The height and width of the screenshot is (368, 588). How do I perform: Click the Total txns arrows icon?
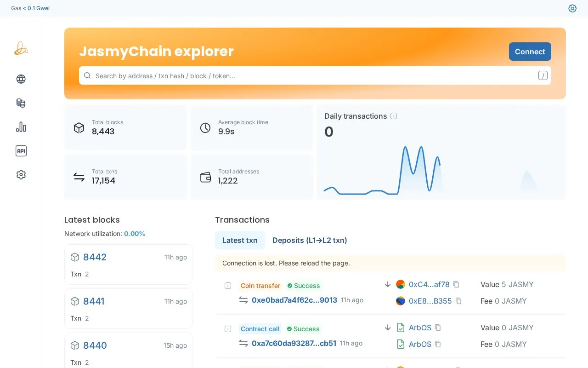pyautogui.click(x=79, y=177)
